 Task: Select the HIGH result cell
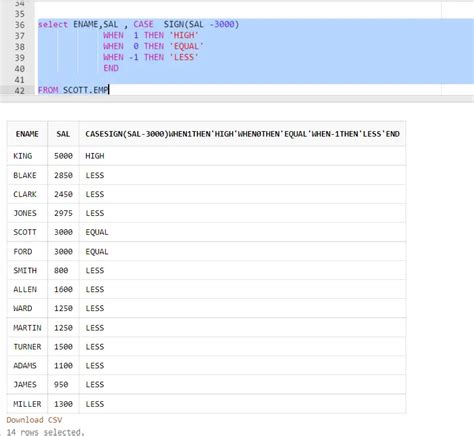242,156
